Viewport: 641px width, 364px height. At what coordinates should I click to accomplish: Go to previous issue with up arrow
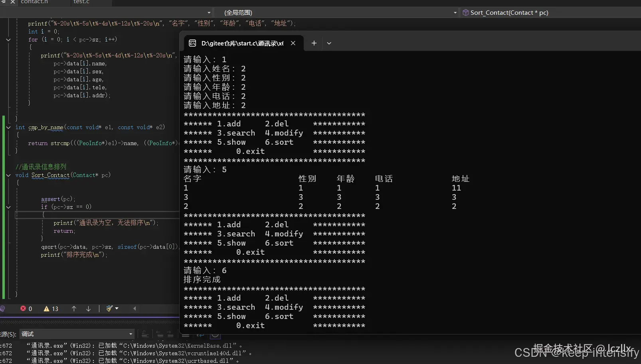point(74,309)
